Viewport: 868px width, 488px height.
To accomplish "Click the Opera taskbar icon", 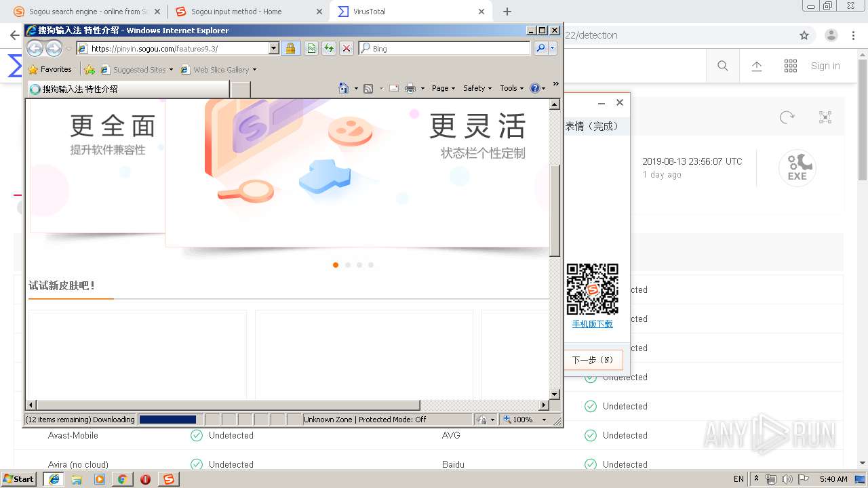I will coord(145,479).
